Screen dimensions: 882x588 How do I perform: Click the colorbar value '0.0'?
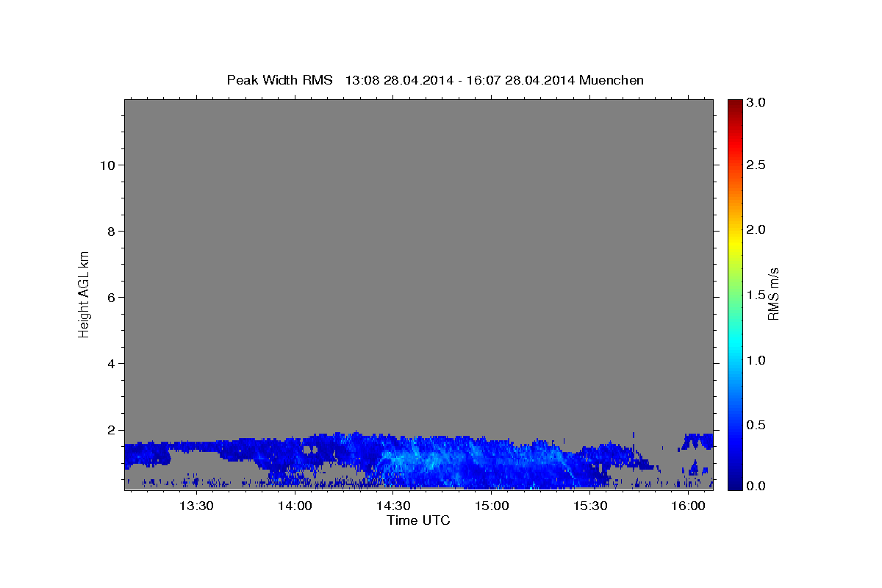[x=756, y=487]
